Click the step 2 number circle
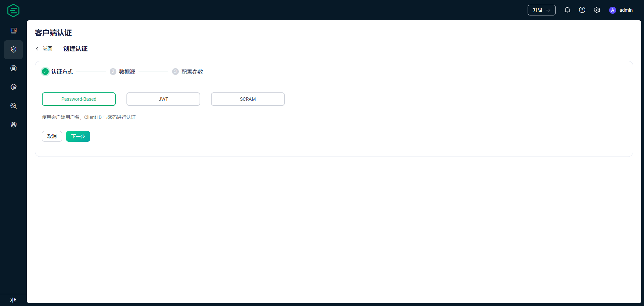 [113, 72]
